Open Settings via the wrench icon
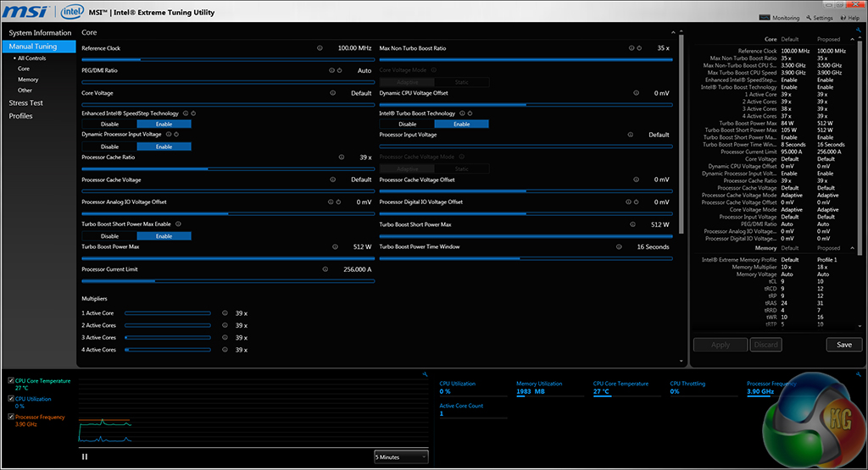868x470 pixels. tap(807, 18)
